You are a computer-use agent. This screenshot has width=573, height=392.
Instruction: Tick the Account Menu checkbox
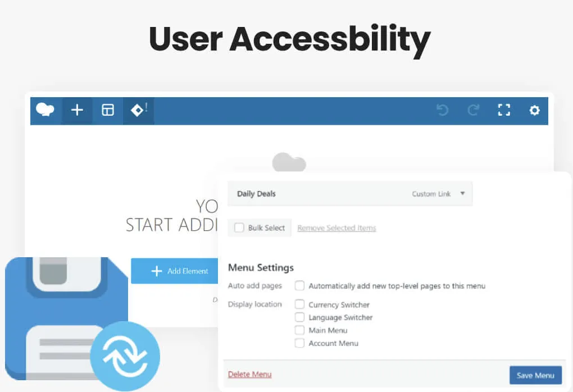click(299, 343)
